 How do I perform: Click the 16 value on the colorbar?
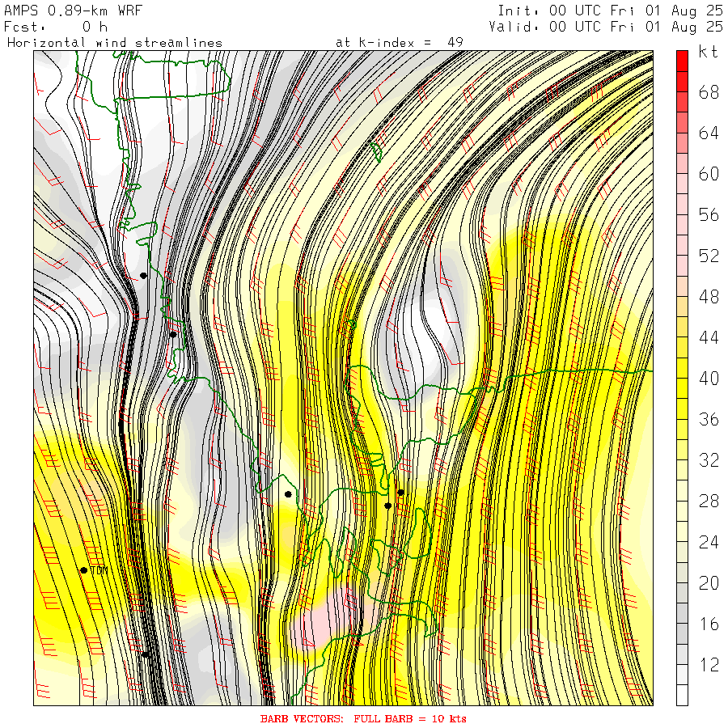pyautogui.click(x=709, y=624)
